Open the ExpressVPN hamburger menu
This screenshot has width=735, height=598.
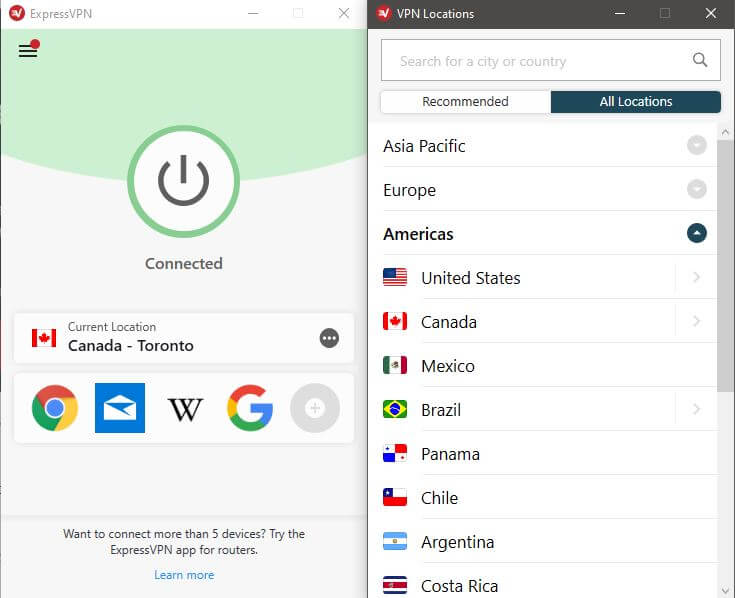pyautogui.click(x=28, y=50)
